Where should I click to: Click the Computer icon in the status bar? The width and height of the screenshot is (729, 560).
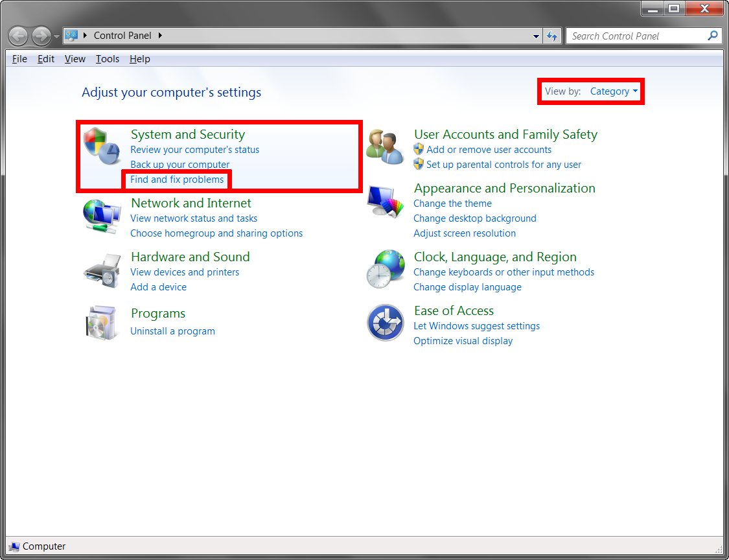point(14,546)
